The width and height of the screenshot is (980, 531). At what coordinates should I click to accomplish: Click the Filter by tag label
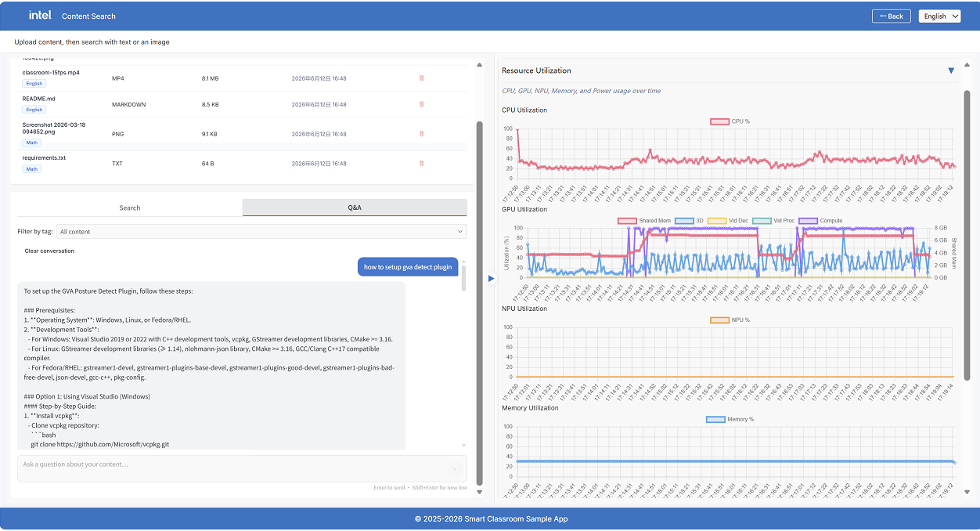click(35, 232)
